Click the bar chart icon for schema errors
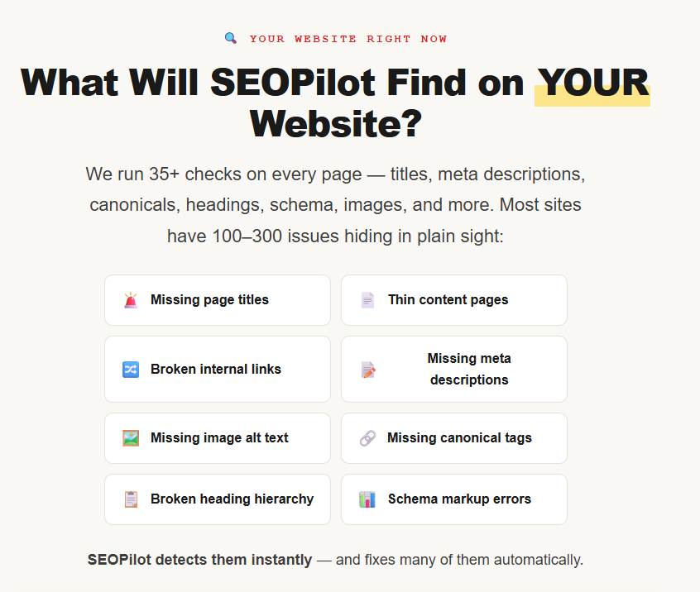Screen dimensions: 700x592 [367, 499]
